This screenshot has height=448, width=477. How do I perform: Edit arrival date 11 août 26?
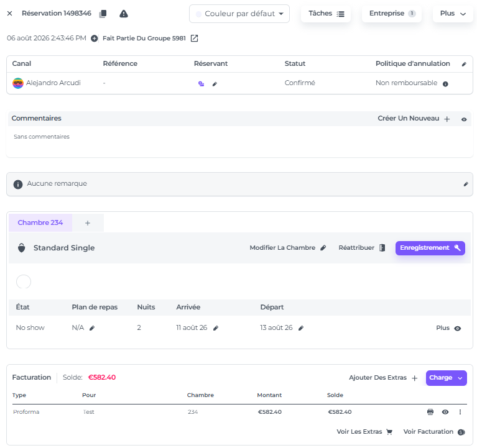pos(216,328)
